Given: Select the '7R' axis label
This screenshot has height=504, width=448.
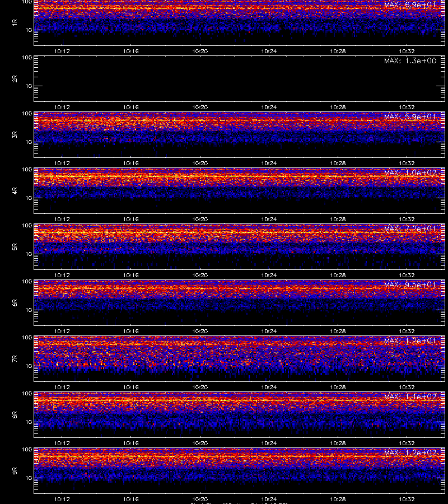Looking at the screenshot, I should [15, 359].
